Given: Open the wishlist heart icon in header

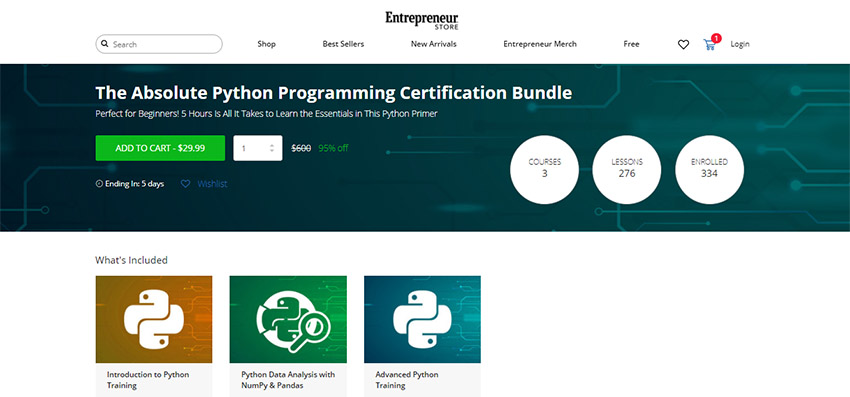Looking at the screenshot, I should point(683,44).
